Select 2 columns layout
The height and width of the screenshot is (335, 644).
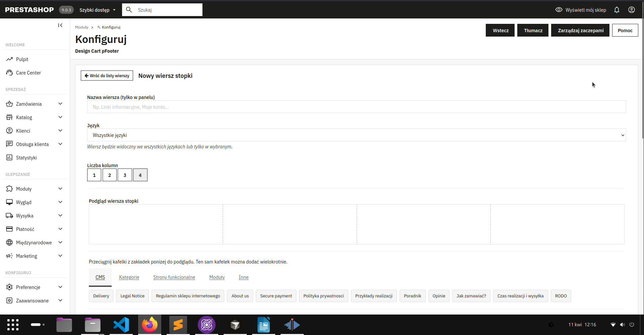pos(110,175)
